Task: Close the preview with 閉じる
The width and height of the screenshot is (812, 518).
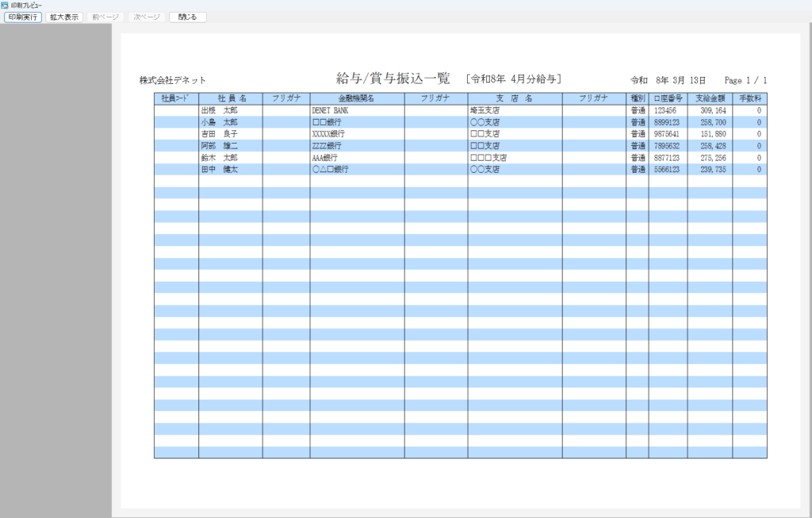Action: (188, 17)
